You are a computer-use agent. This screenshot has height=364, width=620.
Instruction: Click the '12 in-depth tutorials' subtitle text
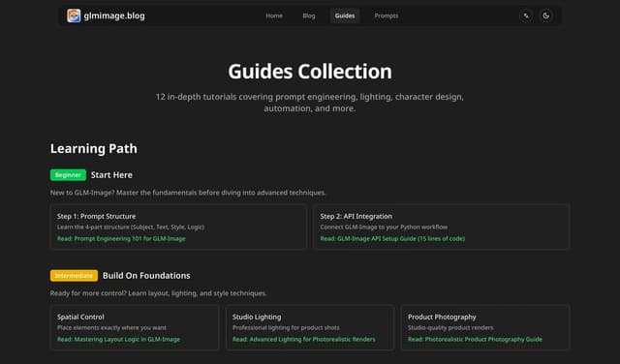click(310, 103)
